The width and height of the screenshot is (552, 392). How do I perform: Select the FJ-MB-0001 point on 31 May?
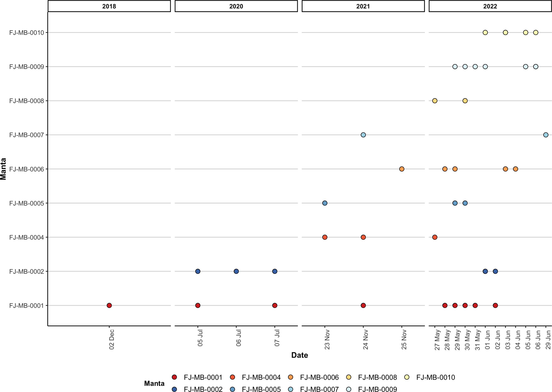(475, 305)
